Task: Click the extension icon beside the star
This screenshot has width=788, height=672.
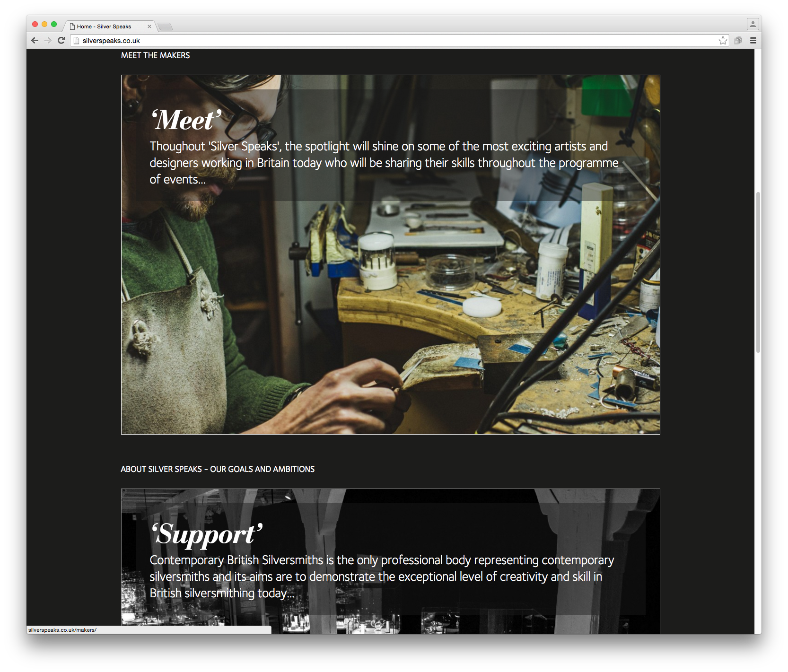Action: click(x=738, y=41)
